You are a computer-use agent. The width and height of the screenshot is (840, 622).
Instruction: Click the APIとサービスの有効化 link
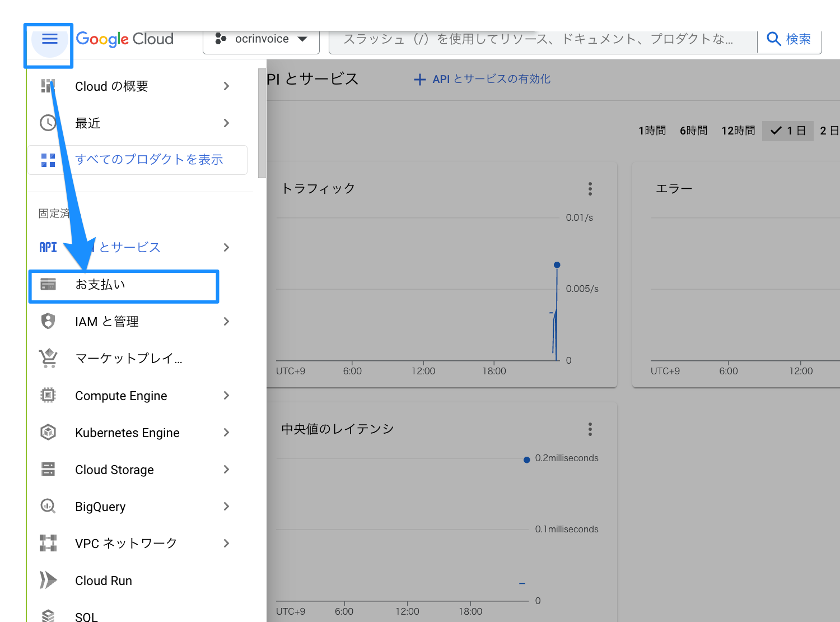point(482,79)
